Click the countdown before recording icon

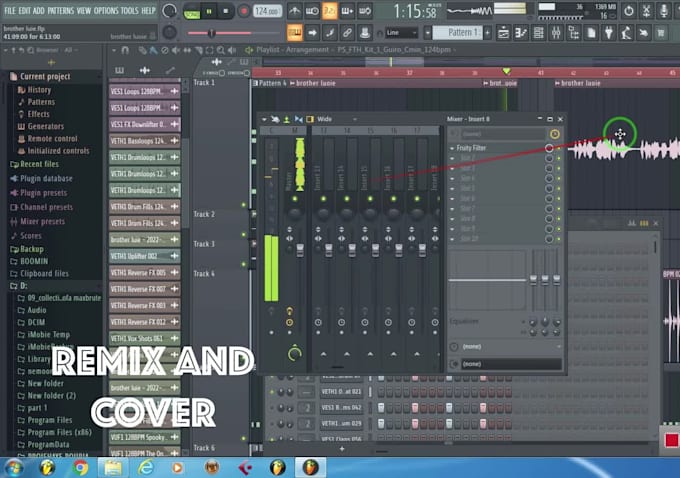[330, 11]
